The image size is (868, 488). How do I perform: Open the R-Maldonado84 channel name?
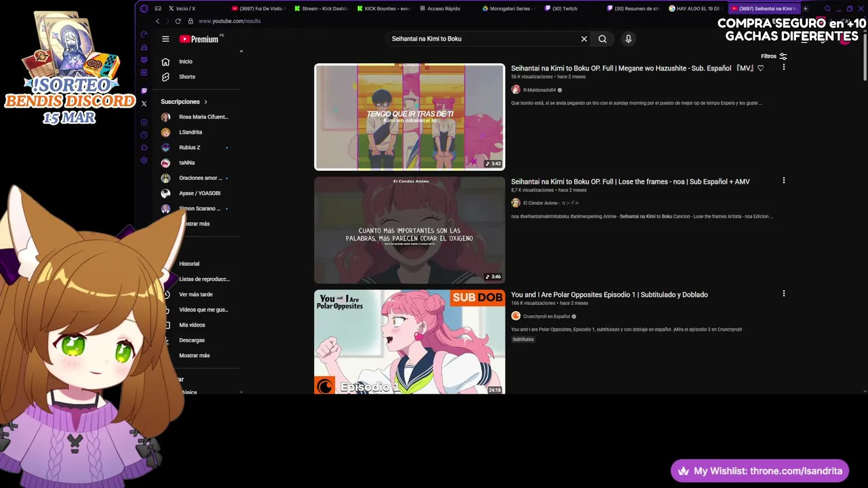[539, 90]
